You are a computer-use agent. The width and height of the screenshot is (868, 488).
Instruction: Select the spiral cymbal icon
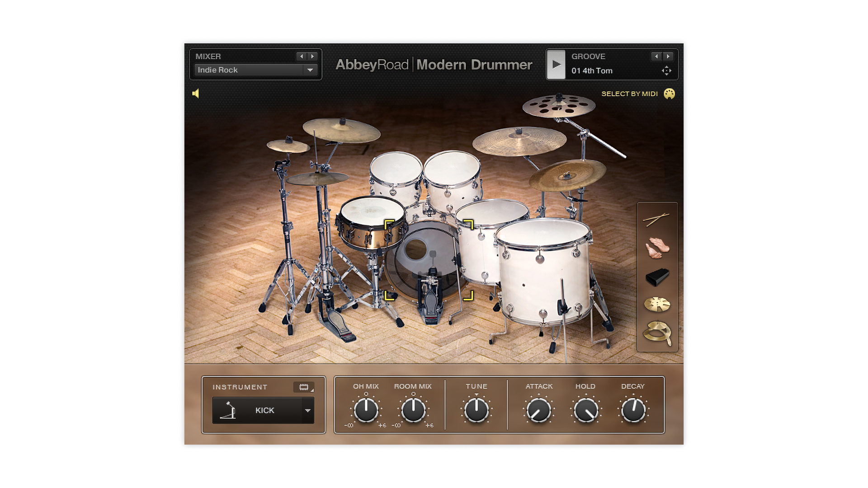656,333
